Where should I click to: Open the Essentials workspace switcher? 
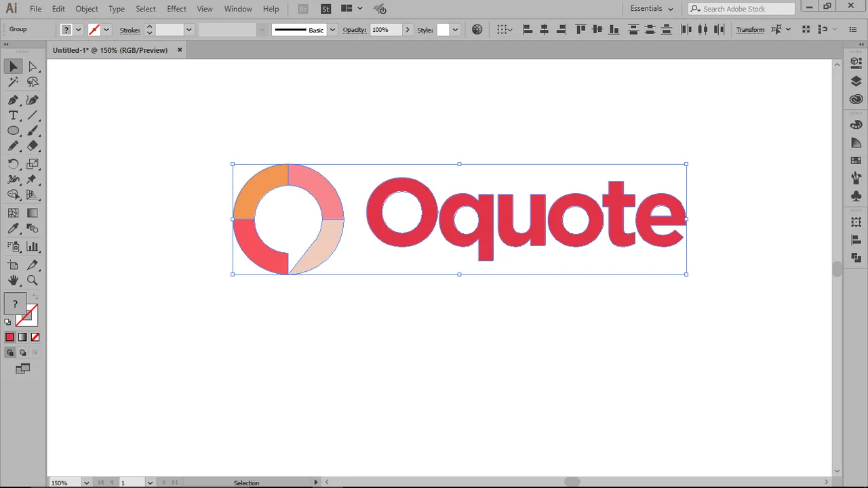[652, 9]
